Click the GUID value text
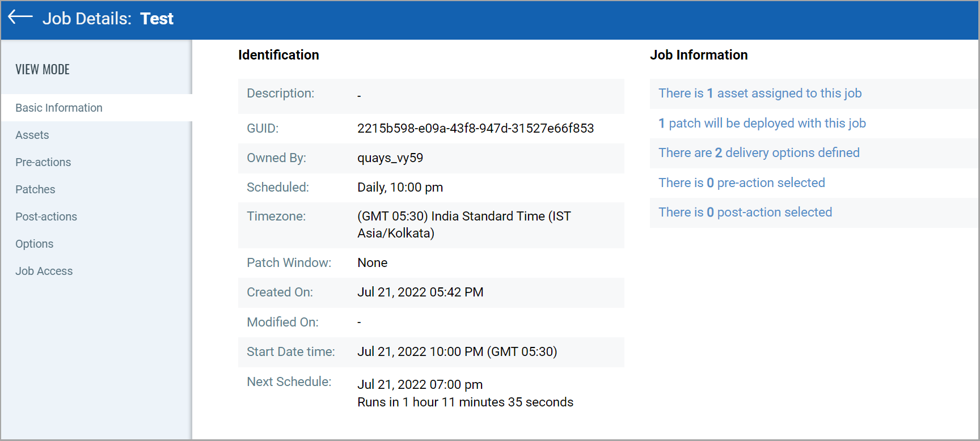The width and height of the screenshot is (980, 441). click(x=475, y=129)
